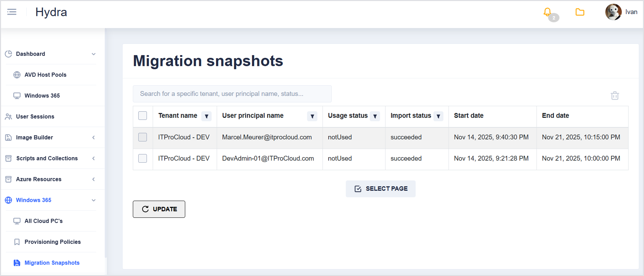Viewport: 644px width, 276px height.
Task: Collapse the Dashboard menu chevron
Action: pos(93,54)
